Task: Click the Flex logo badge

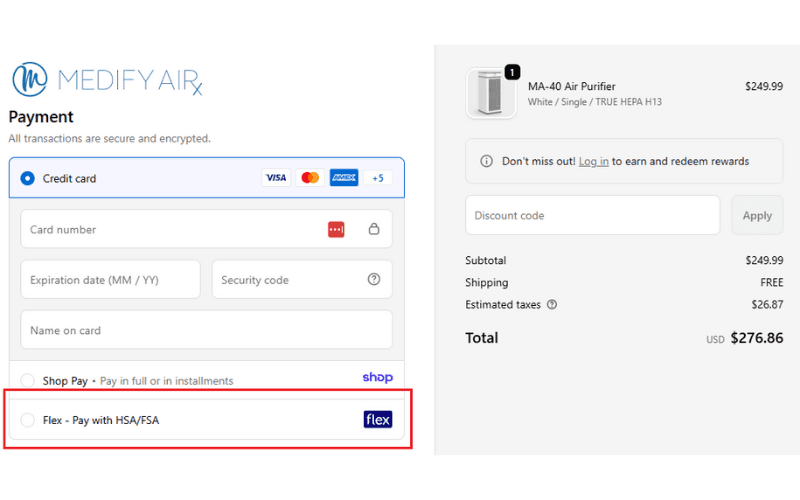Action: tap(378, 419)
